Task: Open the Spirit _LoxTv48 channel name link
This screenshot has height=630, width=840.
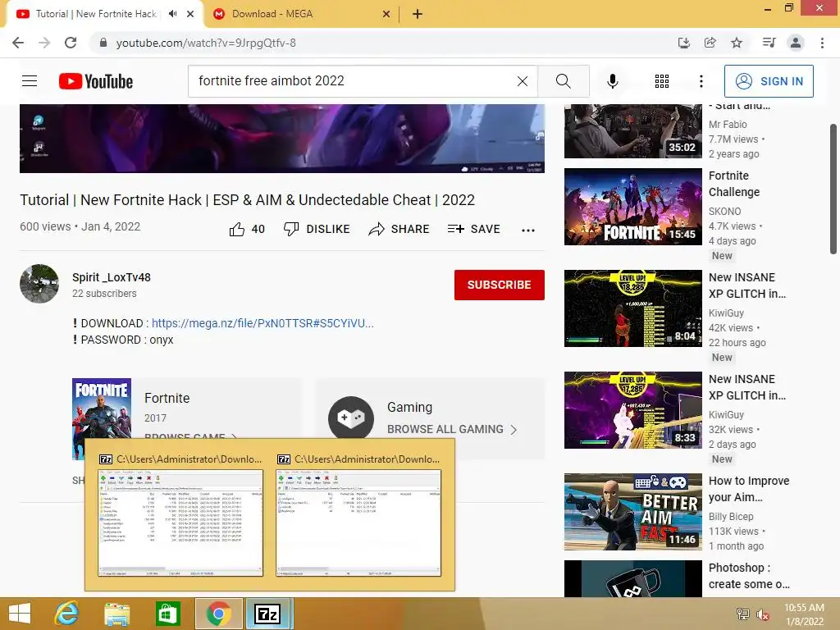Action: click(x=112, y=277)
